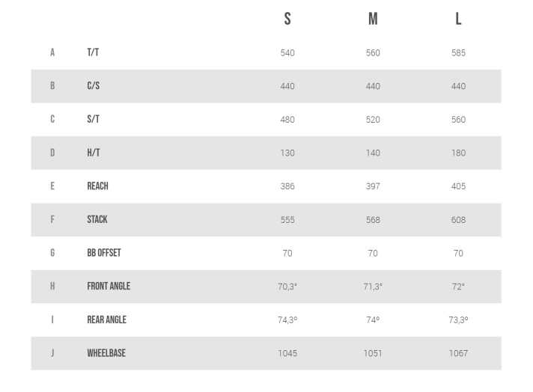The image size is (533, 392).
Task: Click the H/T row label
Action: tap(93, 153)
